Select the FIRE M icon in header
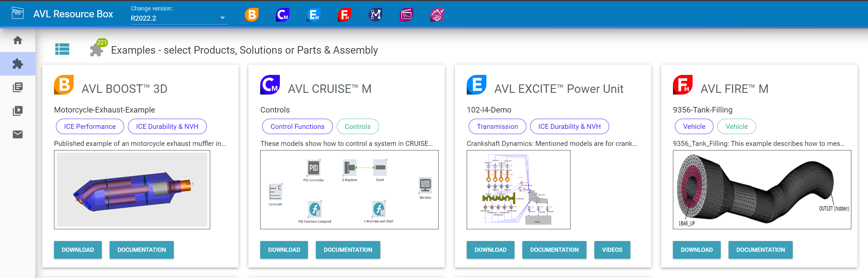Viewport: 868px width, 278px height. coord(344,14)
